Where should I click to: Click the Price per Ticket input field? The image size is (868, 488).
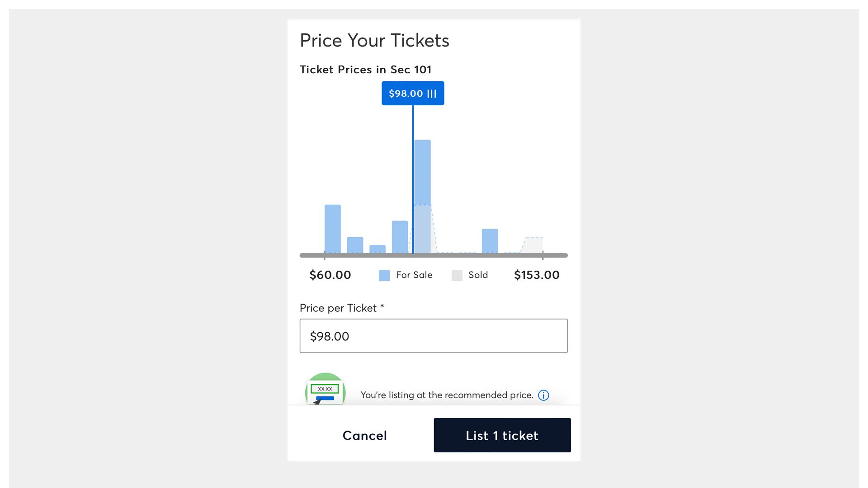(434, 335)
